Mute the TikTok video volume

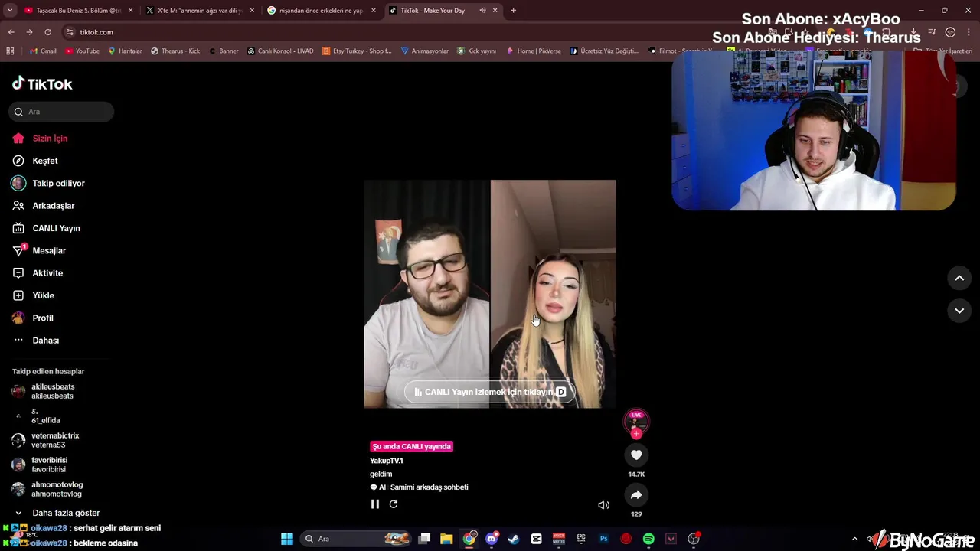point(604,505)
